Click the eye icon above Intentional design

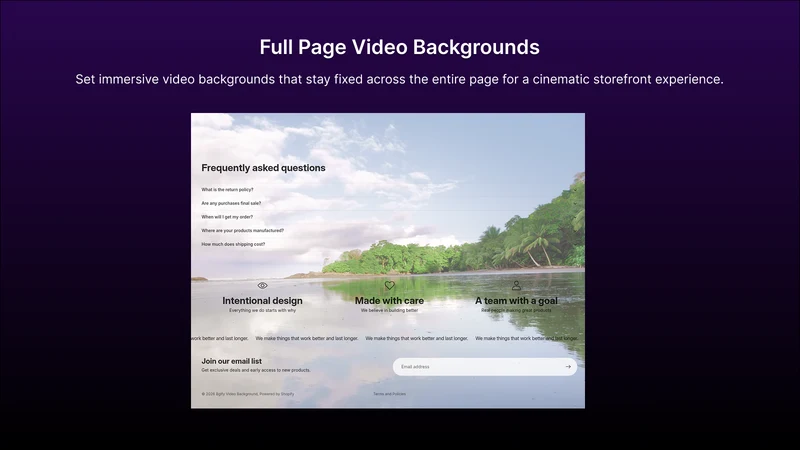262,286
